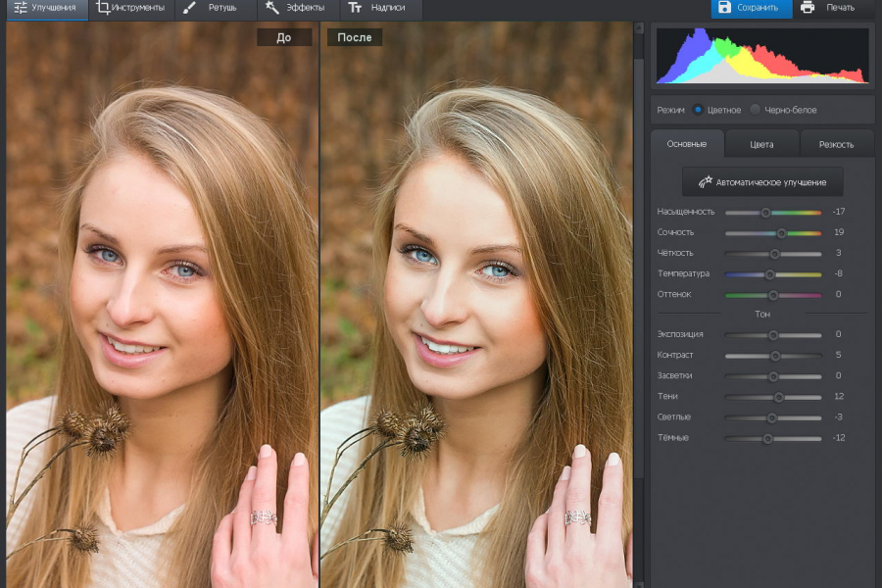Image resolution: width=882 pixels, height=588 pixels.
Task: Switch to the Резкость settings tab
Action: (837, 145)
